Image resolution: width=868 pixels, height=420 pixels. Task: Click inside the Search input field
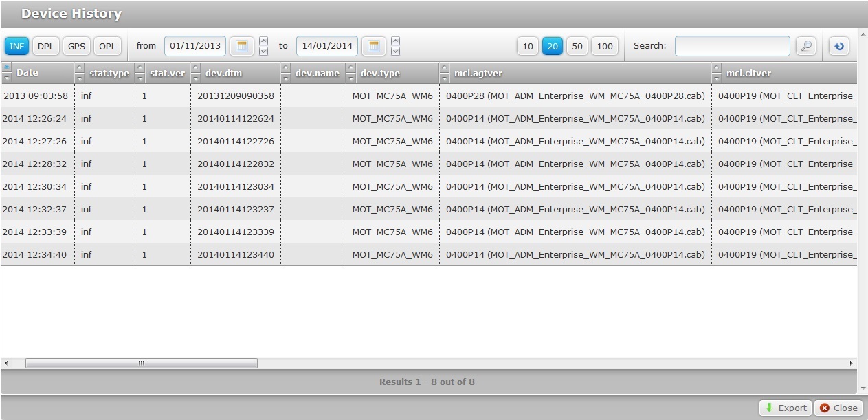[731, 46]
